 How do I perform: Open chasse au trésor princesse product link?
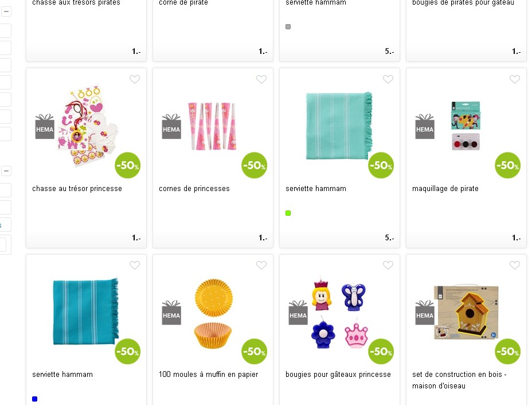(x=77, y=188)
